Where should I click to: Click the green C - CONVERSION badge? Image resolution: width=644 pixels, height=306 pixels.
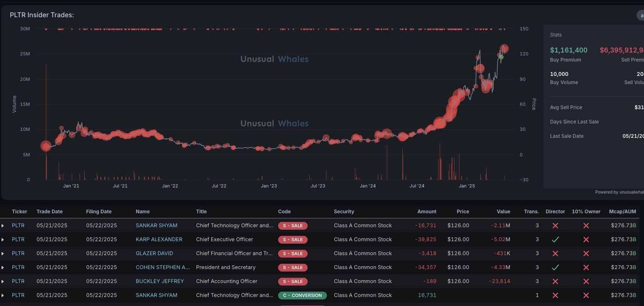pos(302,295)
